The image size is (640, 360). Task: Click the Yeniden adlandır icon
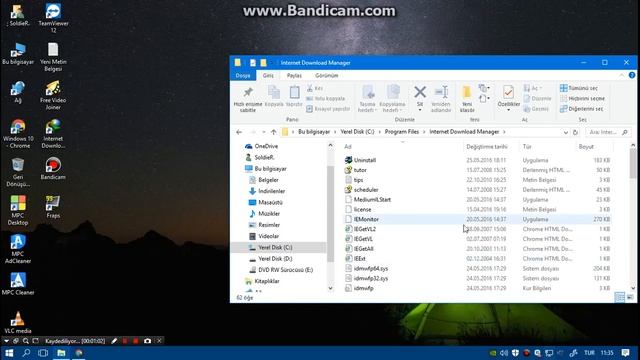[x=441, y=99]
